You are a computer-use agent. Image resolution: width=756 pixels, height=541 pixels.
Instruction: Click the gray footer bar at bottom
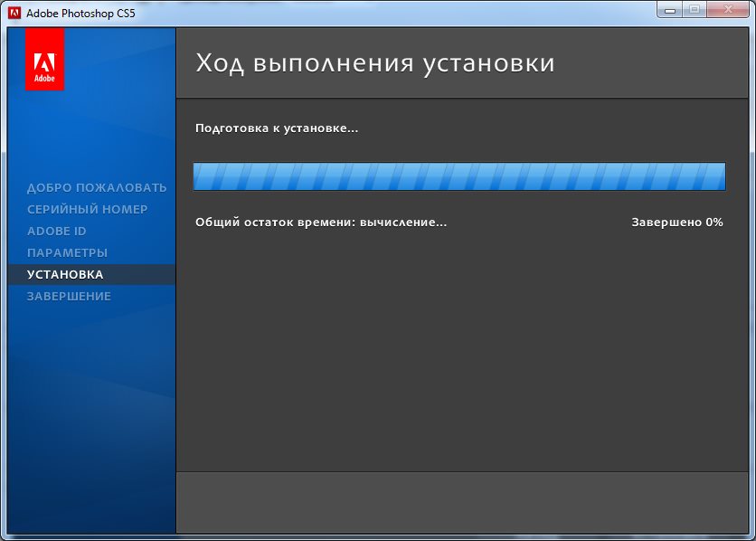(x=462, y=501)
